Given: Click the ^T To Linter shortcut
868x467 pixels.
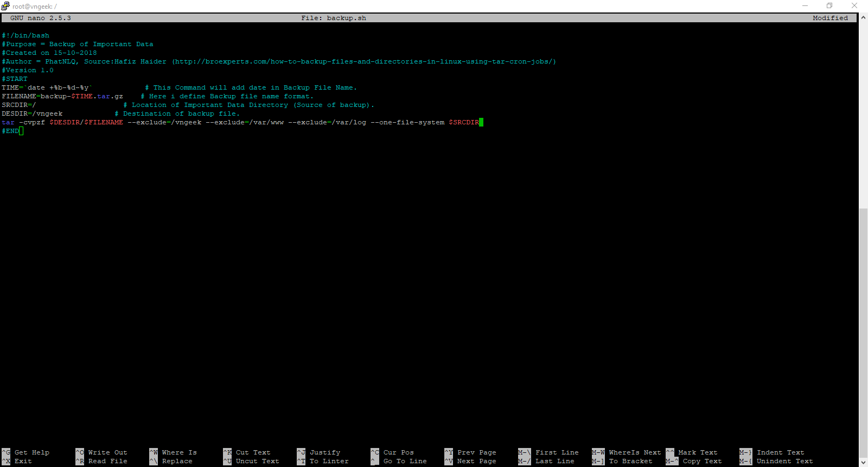Looking at the screenshot, I should pos(323,461).
